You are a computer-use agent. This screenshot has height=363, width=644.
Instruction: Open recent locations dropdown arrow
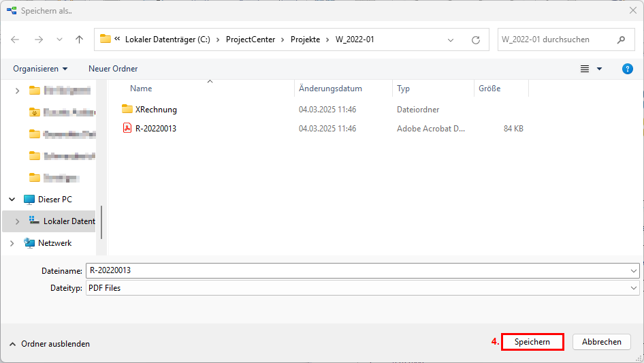[59, 40]
